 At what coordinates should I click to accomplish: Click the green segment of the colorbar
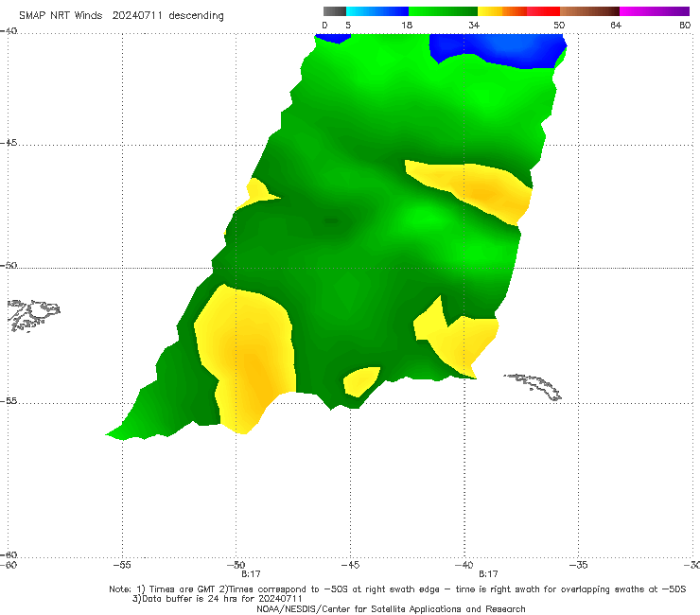443,11
